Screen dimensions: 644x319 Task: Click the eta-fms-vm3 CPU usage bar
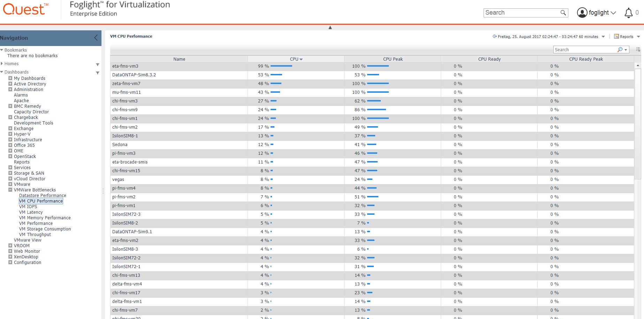click(281, 66)
